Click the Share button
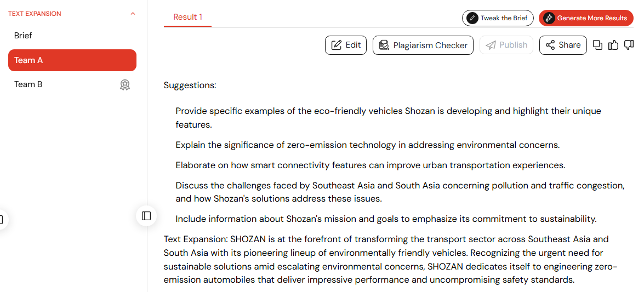 pos(563,45)
